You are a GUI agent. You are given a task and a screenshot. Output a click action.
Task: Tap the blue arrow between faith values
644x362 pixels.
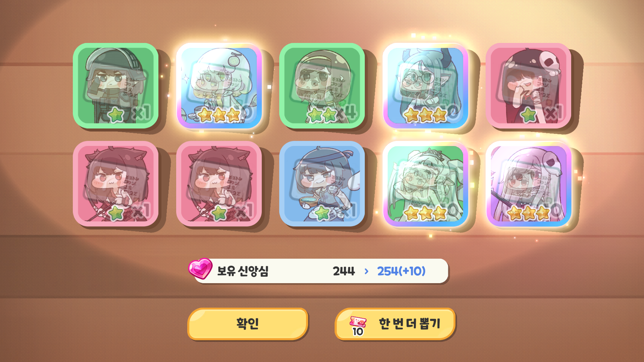pos(366,271)
